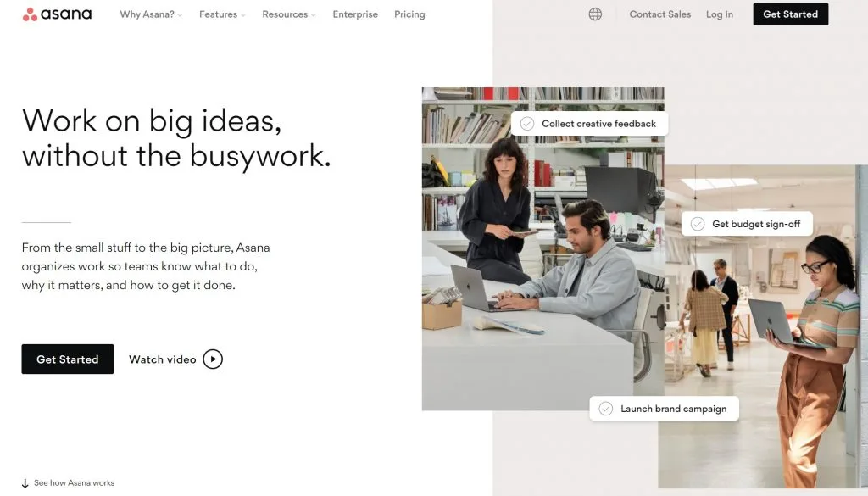Check the Launch brand campaign circle

click(x=605, y=409)
